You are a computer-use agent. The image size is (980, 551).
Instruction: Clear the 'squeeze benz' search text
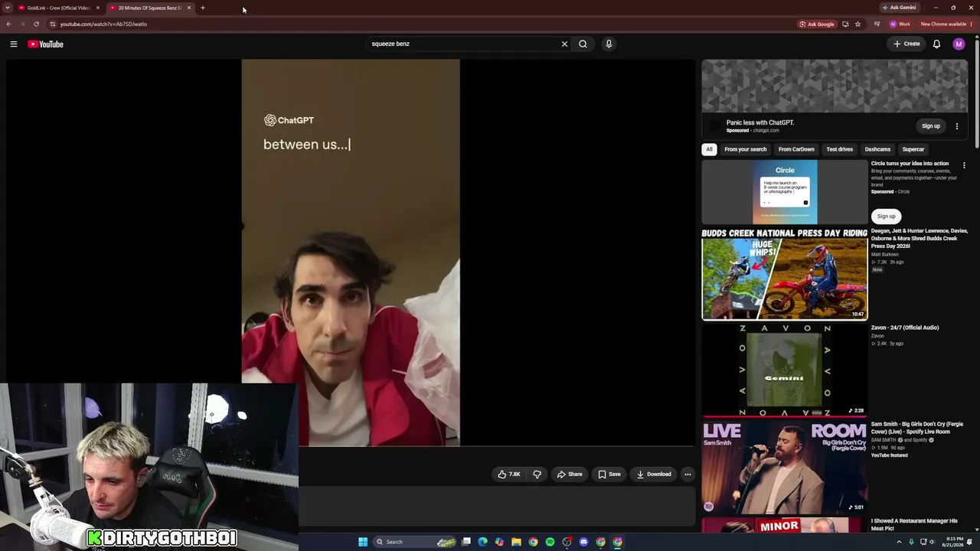(564, 44)
